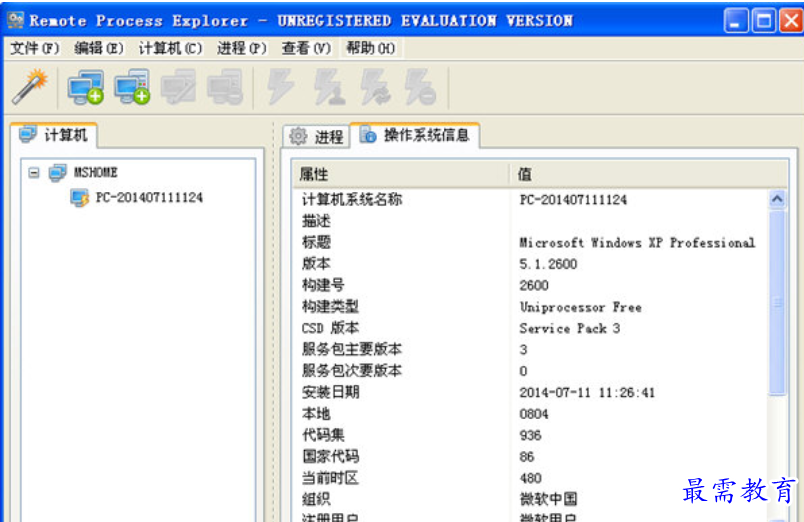This screenshot has height=522, width=804.
Task: Select the 构建号 property row
Action: pos(530,286)
